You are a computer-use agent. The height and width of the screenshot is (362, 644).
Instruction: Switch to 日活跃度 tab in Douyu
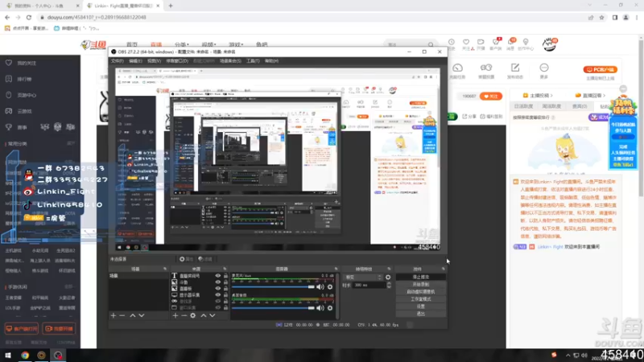(x=523, y=106)
